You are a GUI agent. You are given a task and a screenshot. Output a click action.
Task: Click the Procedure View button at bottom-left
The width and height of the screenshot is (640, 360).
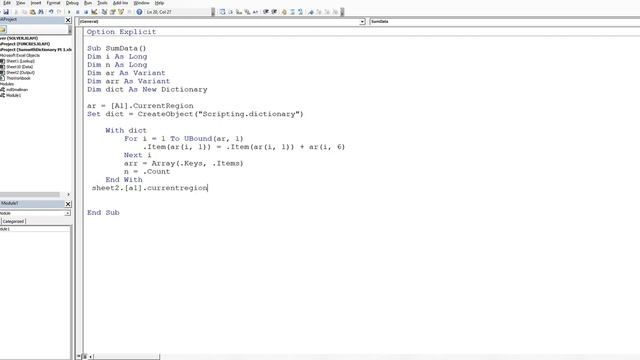click(79, 357)
